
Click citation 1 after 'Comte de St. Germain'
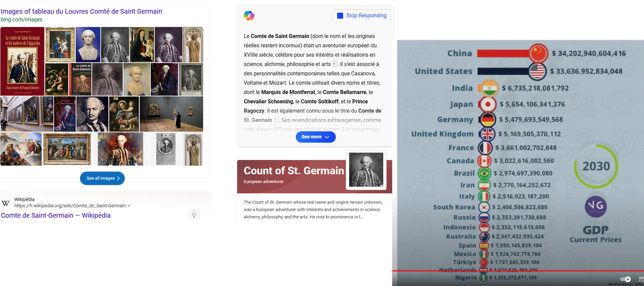pyautogui.click(x=276, y=120)
